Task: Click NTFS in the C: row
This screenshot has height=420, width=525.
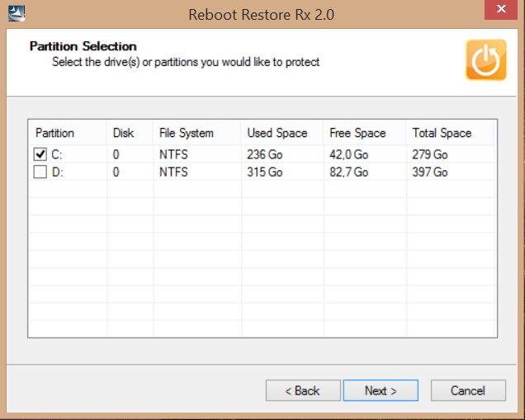Action: coord(173,154)
